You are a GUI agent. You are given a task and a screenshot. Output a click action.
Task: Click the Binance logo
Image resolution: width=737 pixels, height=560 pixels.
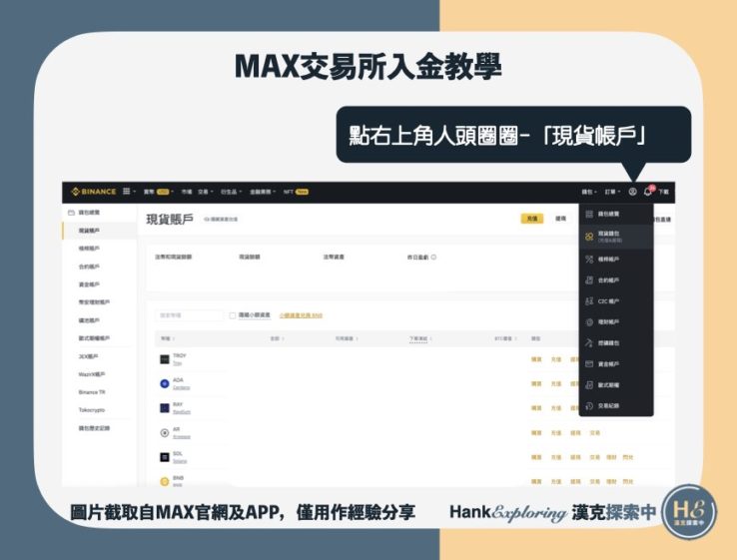tap(93, 192)
